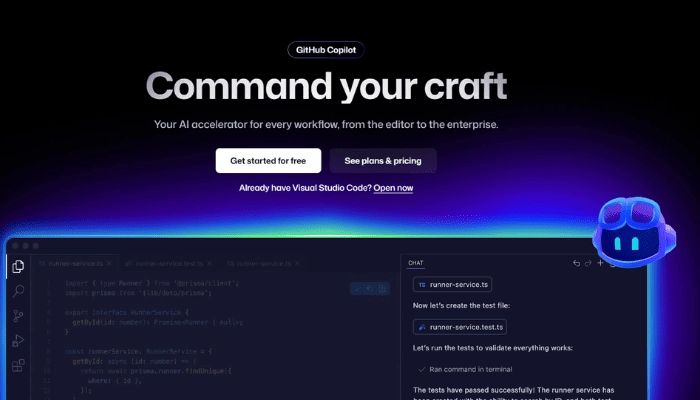
Task: Click the import type Runner code line
Action: 152,283
